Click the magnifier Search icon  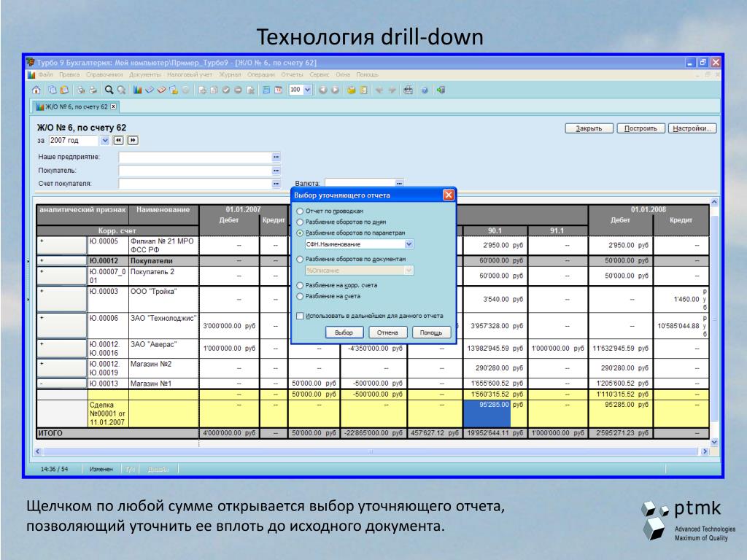[109, 90]
